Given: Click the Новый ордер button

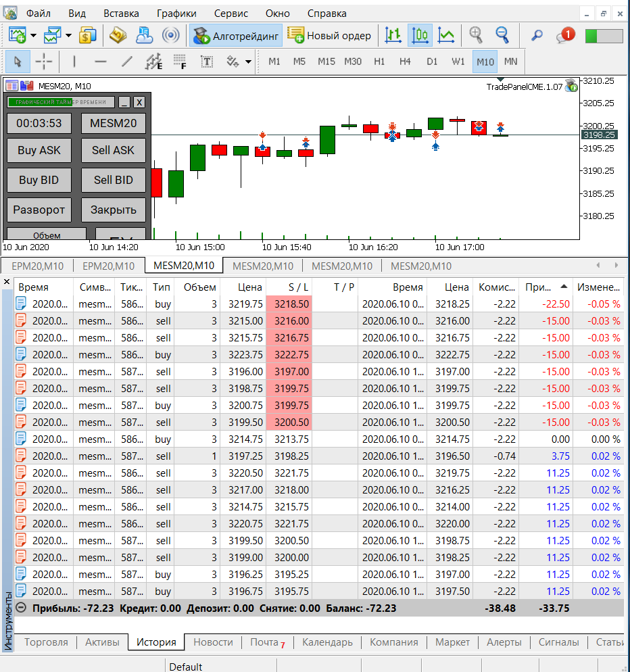Looking at the screenshot, I should point(329,36).
